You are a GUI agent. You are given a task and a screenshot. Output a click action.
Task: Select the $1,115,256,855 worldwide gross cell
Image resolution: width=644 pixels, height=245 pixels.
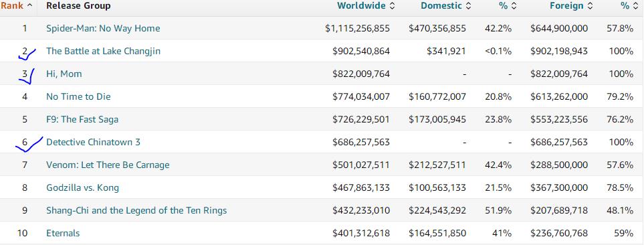pyautogui.click(x=357, y=28)
